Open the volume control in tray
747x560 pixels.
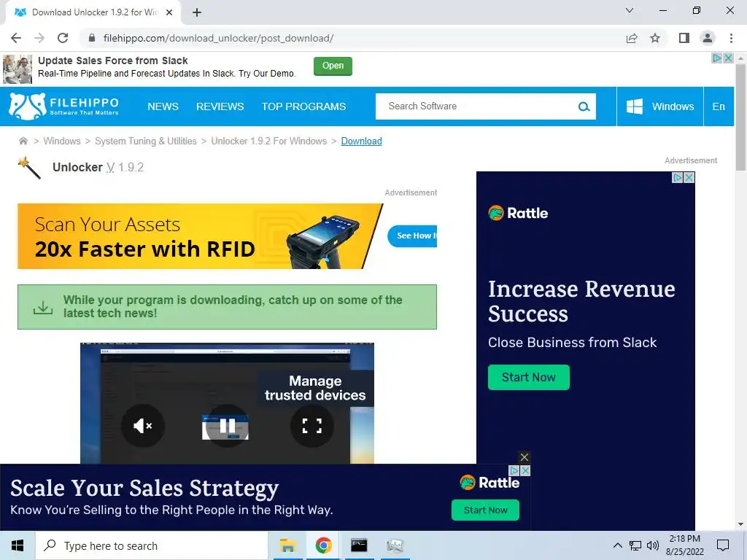pos(653,545)
